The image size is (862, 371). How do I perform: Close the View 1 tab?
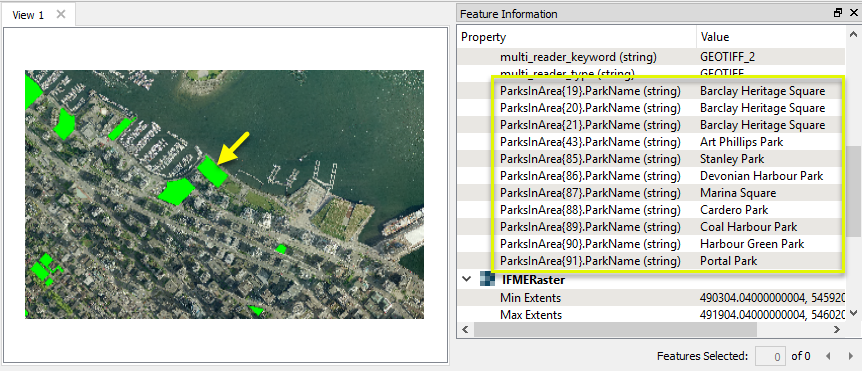point(61,14)
